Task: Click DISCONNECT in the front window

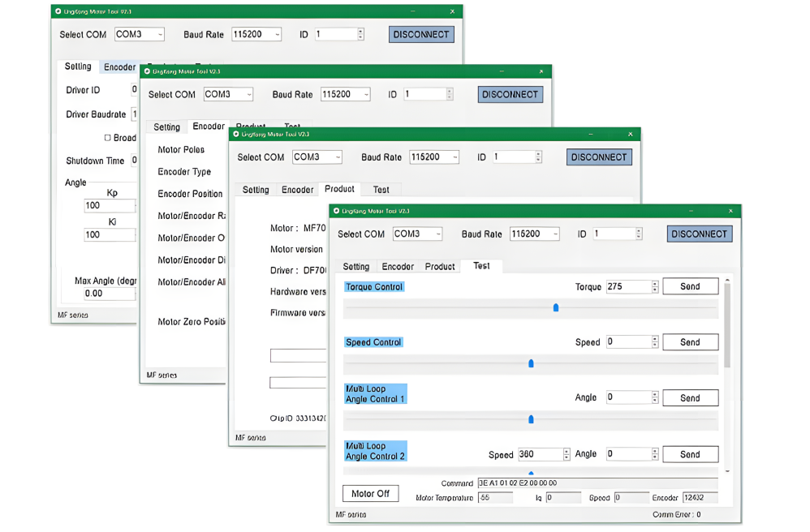Action: coord(700,234)
